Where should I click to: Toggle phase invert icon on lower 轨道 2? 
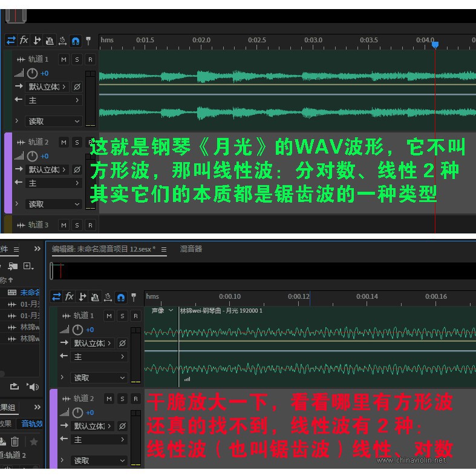tap(122, 426)
